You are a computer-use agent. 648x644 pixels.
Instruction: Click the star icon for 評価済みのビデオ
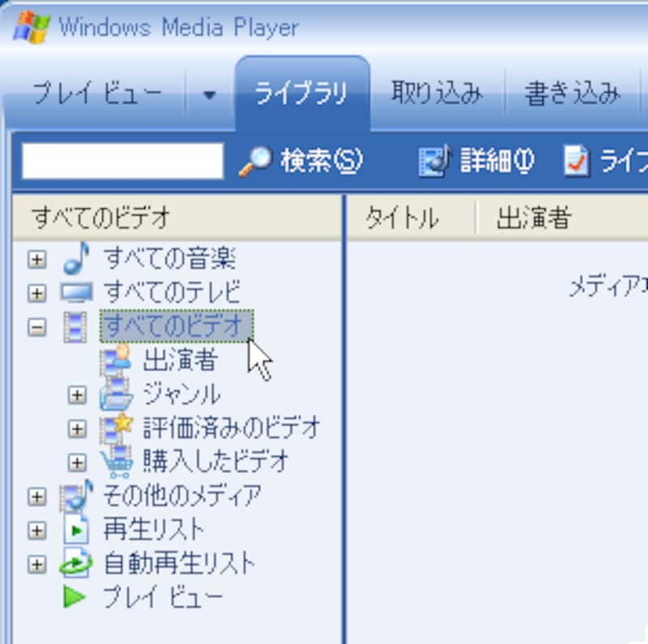116,428
